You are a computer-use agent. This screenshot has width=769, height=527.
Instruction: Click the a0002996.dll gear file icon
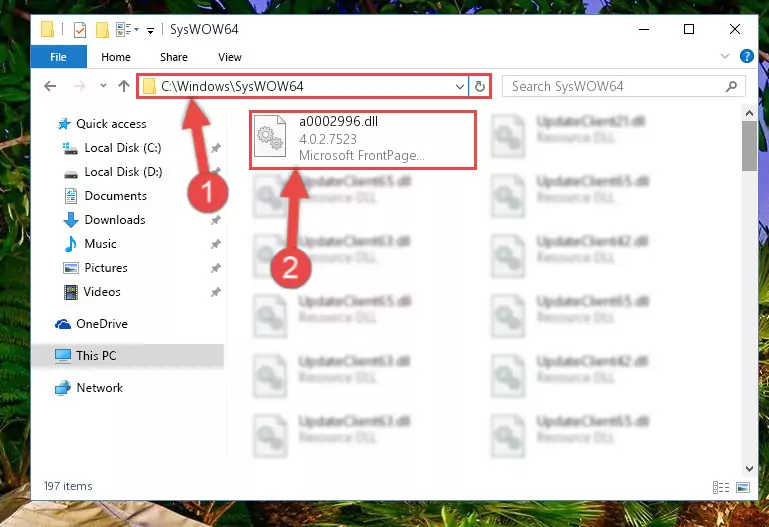pos(270,136)
